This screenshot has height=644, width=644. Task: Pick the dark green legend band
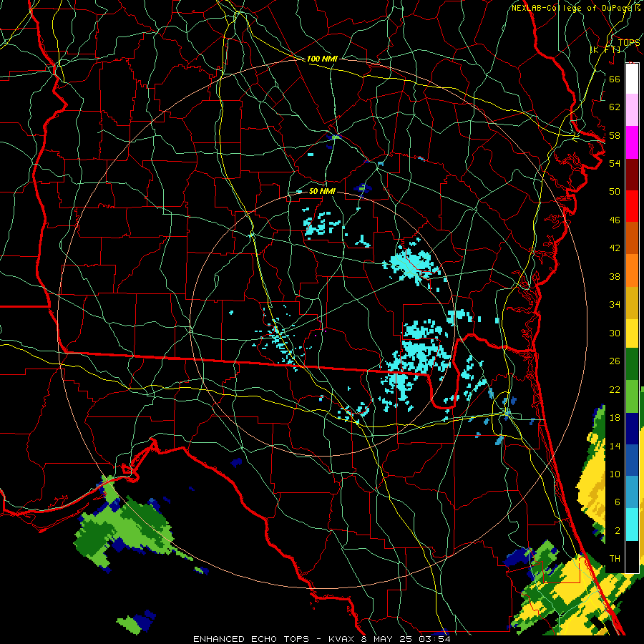632,364
